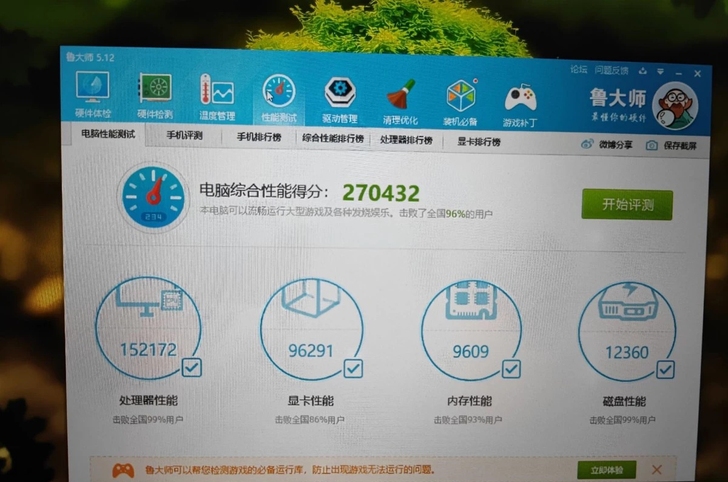This screenshot has height=482, width=728.
Task: Toggle the 磁盘性能 checkbox
Action: click(665, 370)
